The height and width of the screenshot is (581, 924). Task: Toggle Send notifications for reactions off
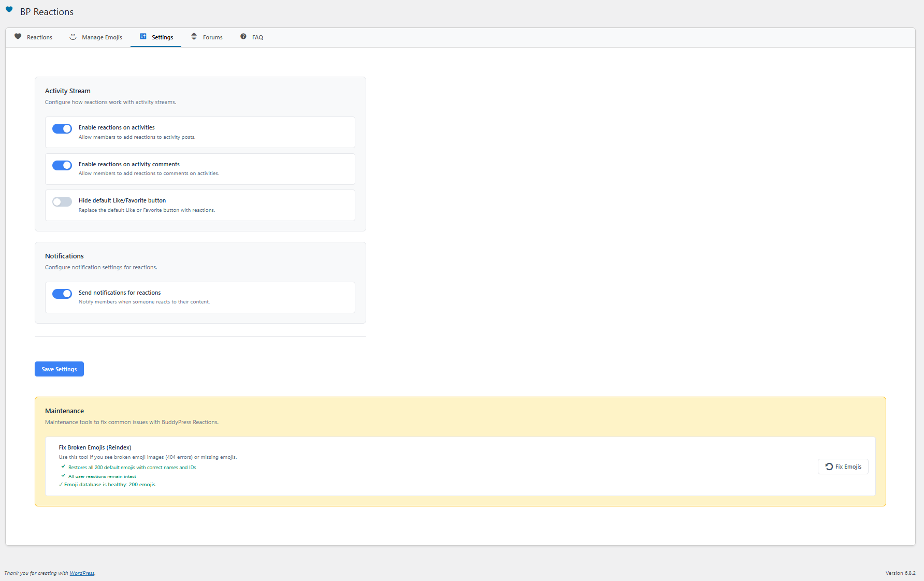pyautogui.click(x=62, y=294)
